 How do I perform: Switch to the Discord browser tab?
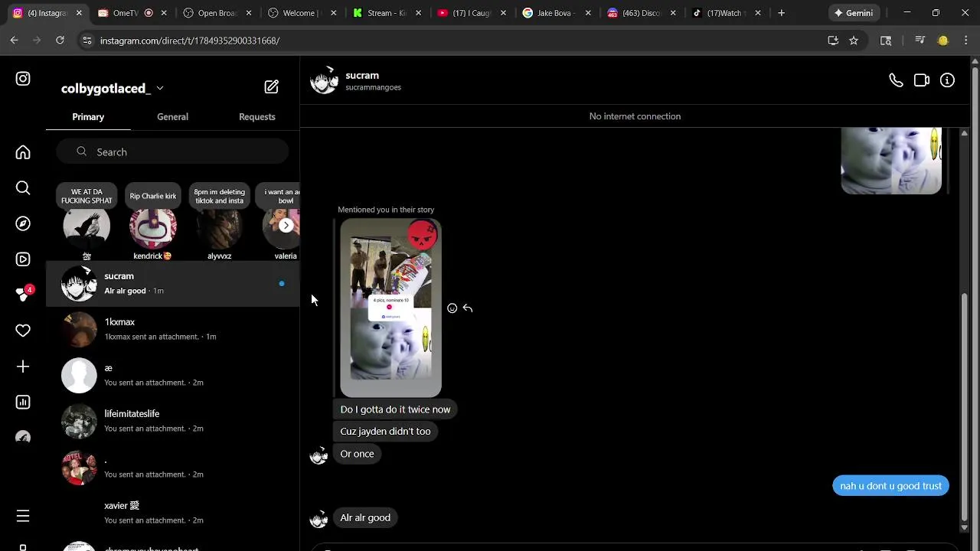click(x=640, y=13)
